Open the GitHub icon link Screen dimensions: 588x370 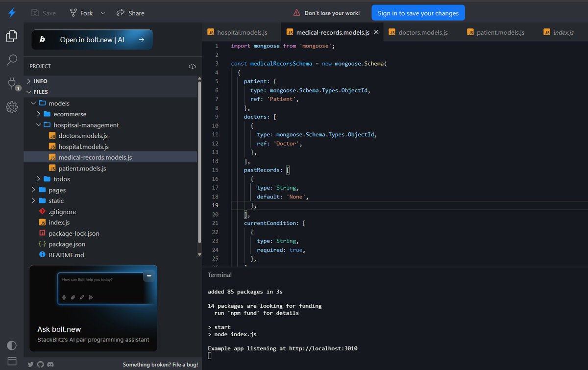pyautogui.click(x=40, y=364)
